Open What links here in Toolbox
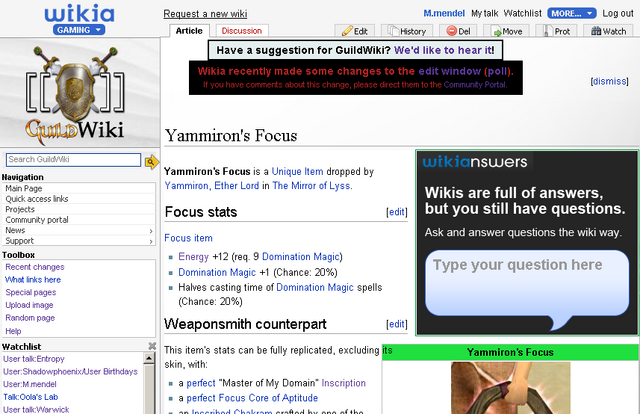The height and width of the screenshot is (414, 640). coord(33,280)
